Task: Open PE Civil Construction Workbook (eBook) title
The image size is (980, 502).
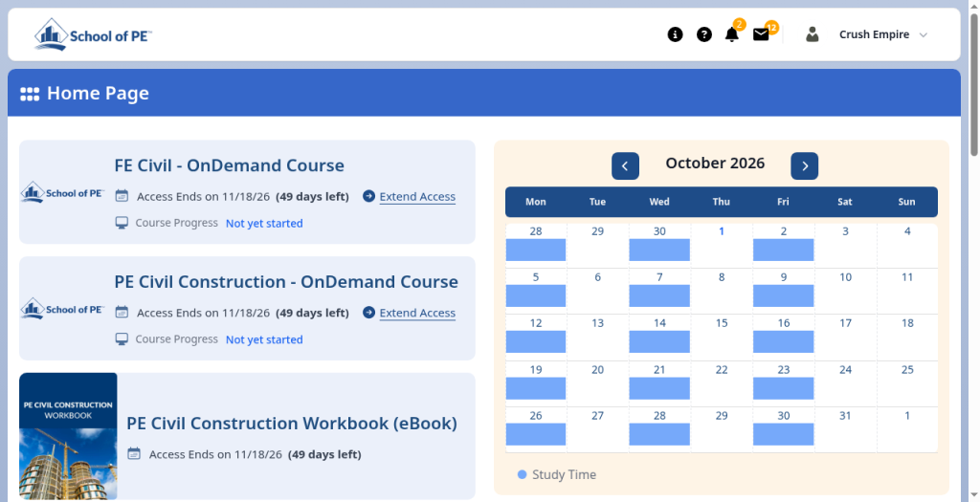Action: click(x=292, y=424)
